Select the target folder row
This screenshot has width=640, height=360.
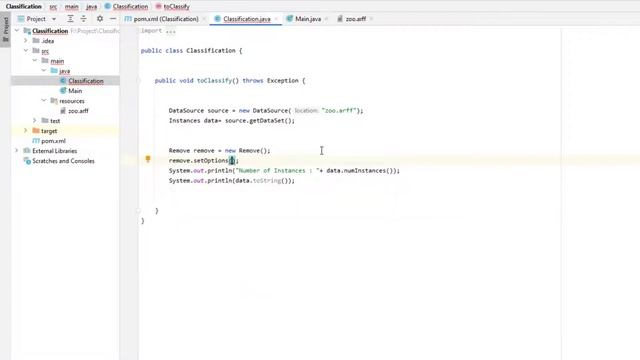tap(65, 131)
